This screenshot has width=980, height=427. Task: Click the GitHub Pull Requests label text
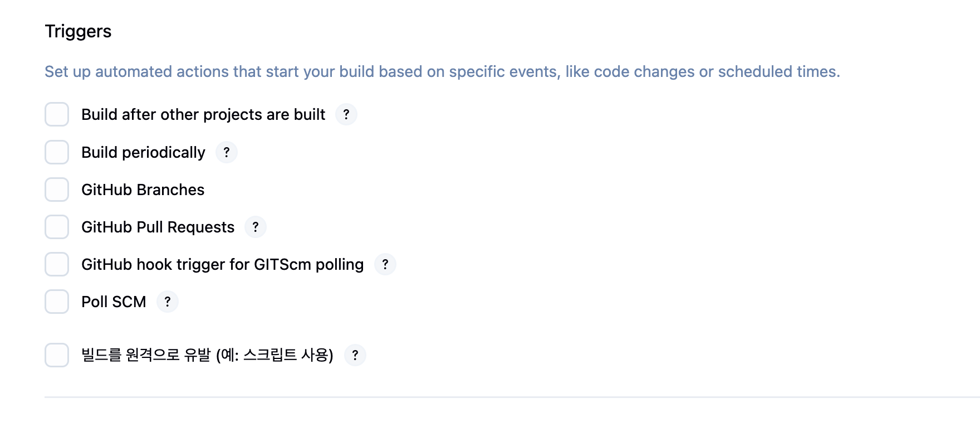(158, 227)
